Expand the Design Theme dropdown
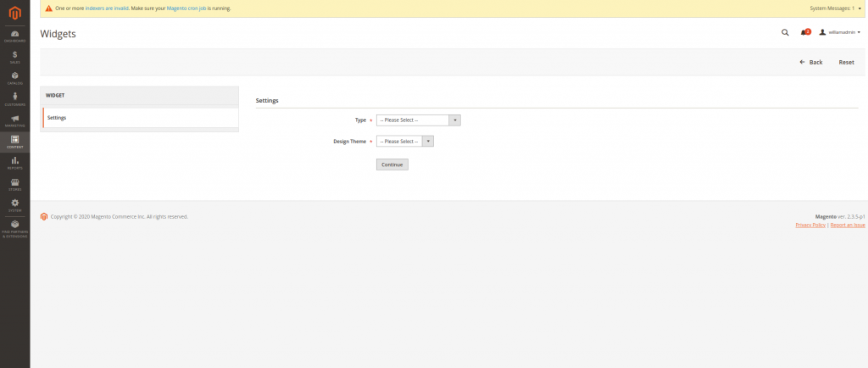The height and width of the screenshot is (368, 868). pos(405,142)
